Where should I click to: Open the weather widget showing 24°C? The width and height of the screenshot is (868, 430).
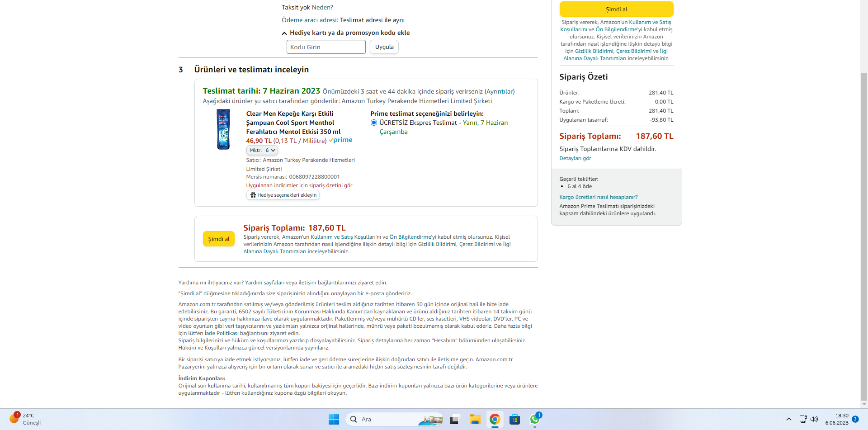(x=25, y=419)
